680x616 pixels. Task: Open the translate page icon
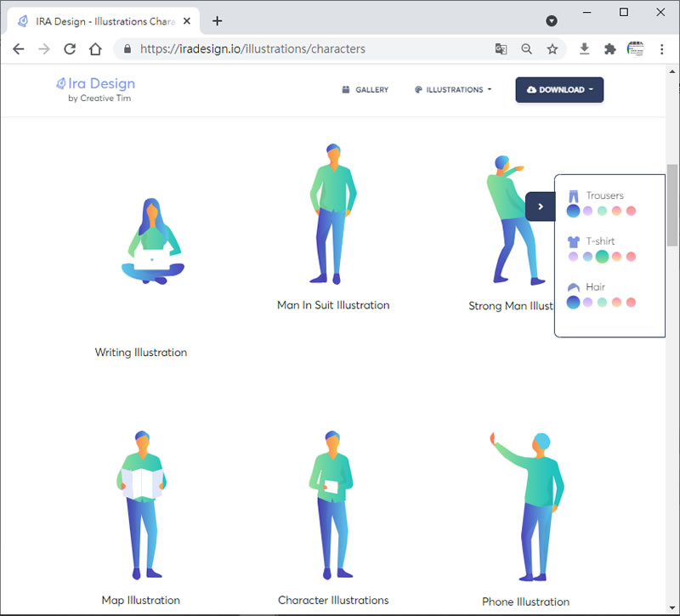tap(501, 49)
